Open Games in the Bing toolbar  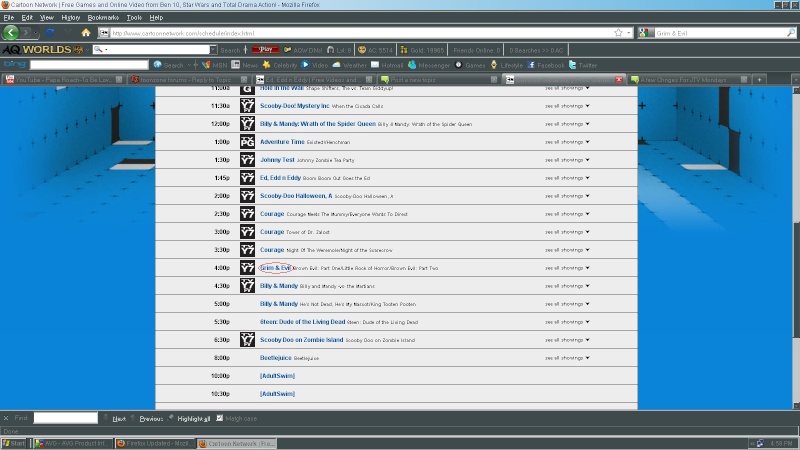(470, 65)
